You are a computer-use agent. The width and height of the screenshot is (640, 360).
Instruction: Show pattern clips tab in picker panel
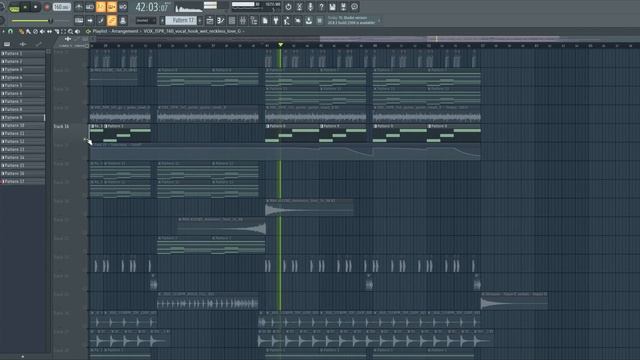click(x=7, y=44)
